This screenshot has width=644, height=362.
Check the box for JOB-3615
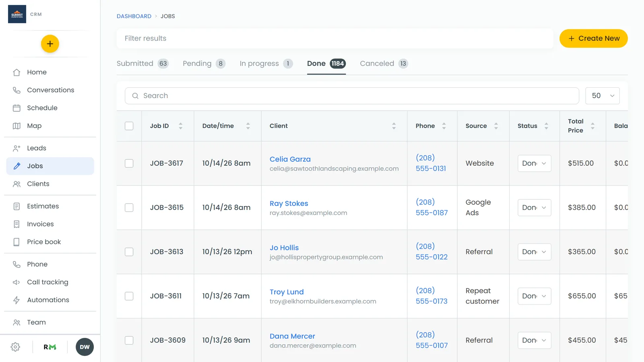click(129, 208)
